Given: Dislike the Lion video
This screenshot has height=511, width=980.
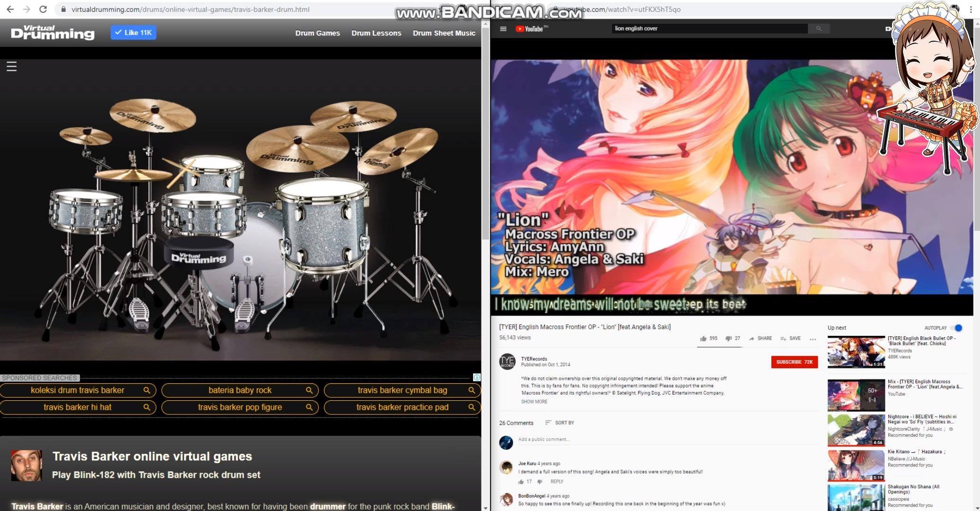Looking at the screenshot, I should [733, 339].
